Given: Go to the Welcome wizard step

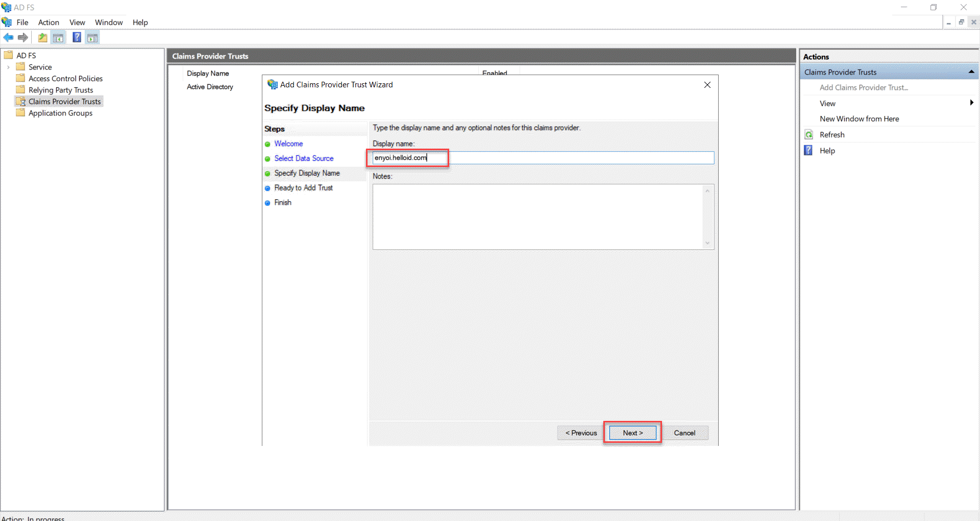Looking at the screenshot, I should 288,144.
